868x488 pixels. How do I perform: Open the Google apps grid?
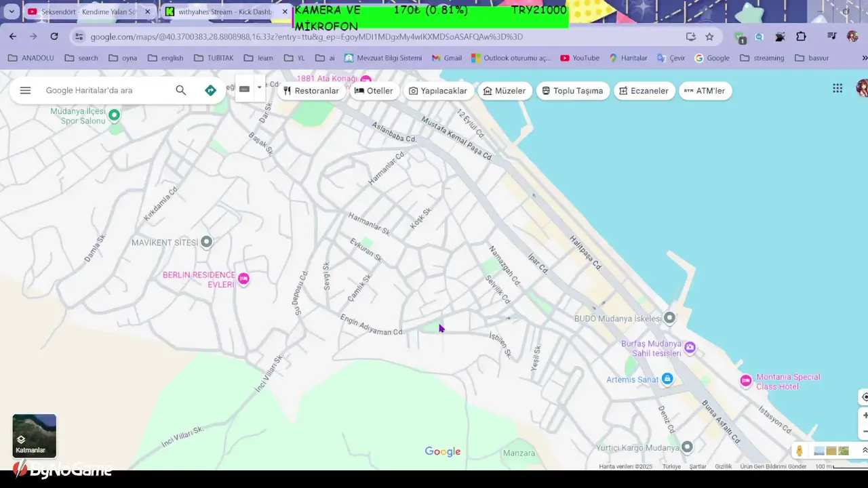[837, 88]
